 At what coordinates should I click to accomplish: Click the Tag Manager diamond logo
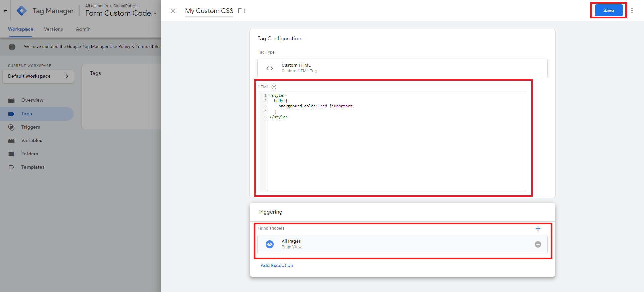pos(22,11)
